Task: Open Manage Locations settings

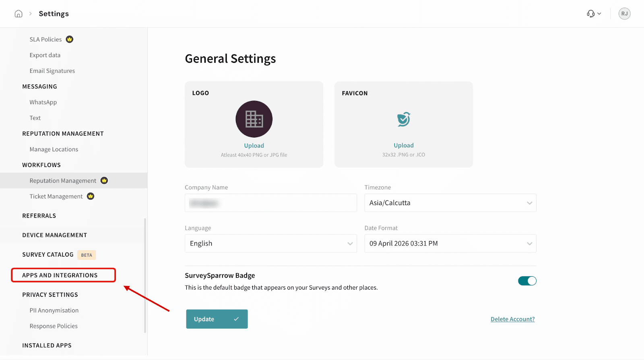Action: coord(54,149)
